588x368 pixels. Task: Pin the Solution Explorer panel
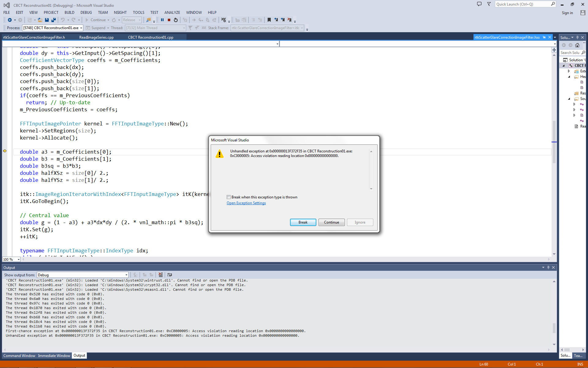tap(578, 37)
